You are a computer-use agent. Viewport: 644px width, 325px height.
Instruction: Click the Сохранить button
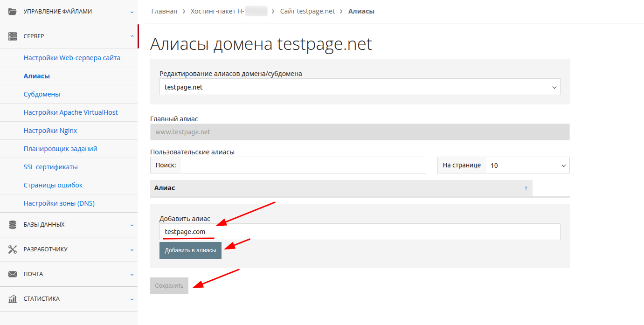point(169,286)
